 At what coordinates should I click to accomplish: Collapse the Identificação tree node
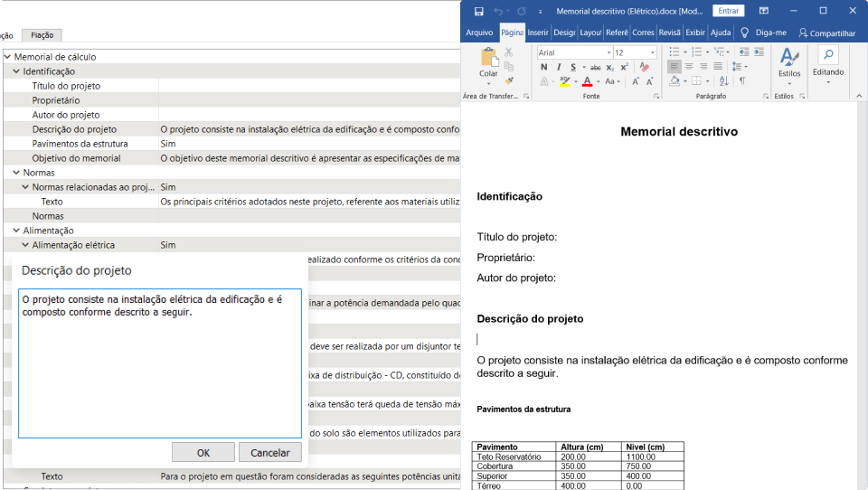click(16, 71)
